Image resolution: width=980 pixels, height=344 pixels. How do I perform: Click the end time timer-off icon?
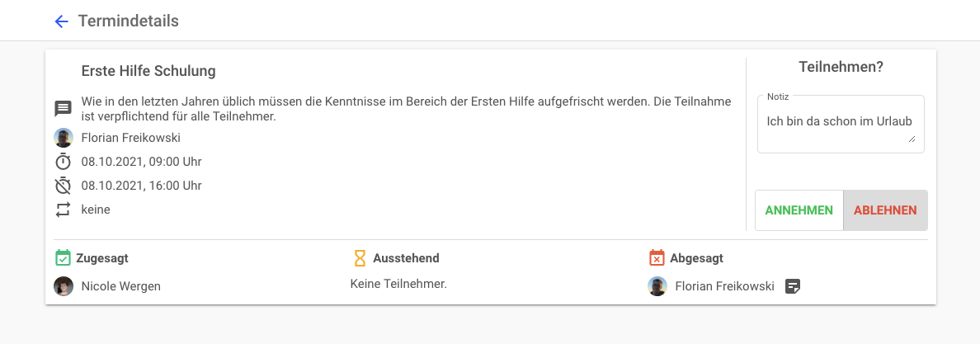64,186
